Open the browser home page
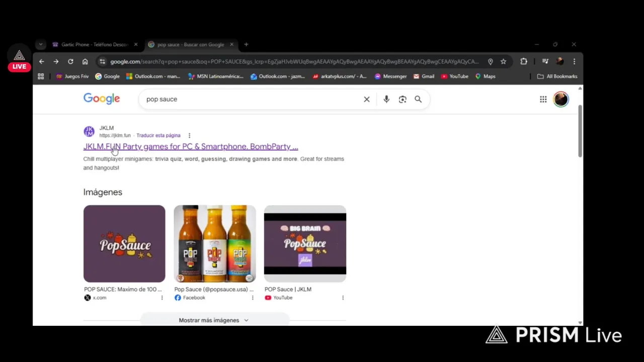 point(85,61)
